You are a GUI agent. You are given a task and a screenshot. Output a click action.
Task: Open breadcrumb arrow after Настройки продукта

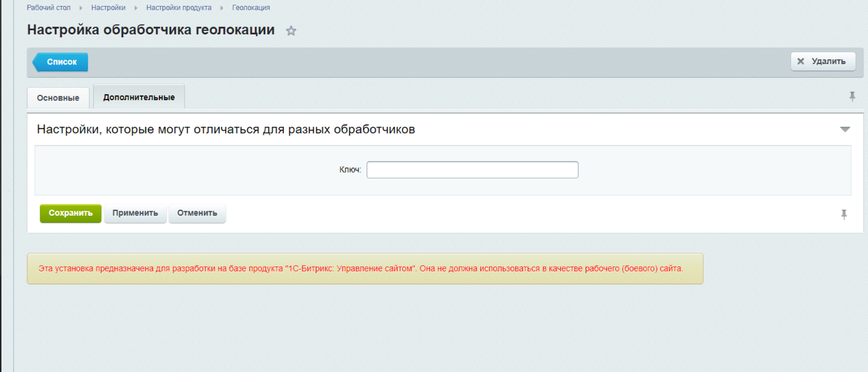pos(222,8)
